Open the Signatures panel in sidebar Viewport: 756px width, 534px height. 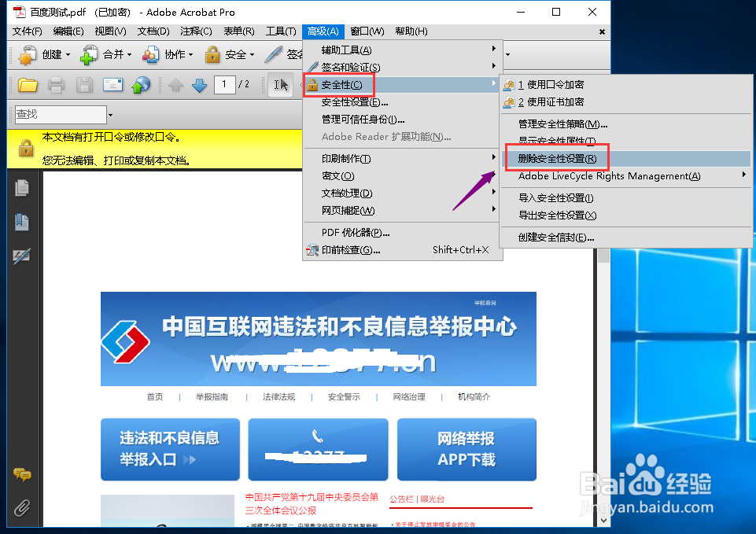coord(22,256)
